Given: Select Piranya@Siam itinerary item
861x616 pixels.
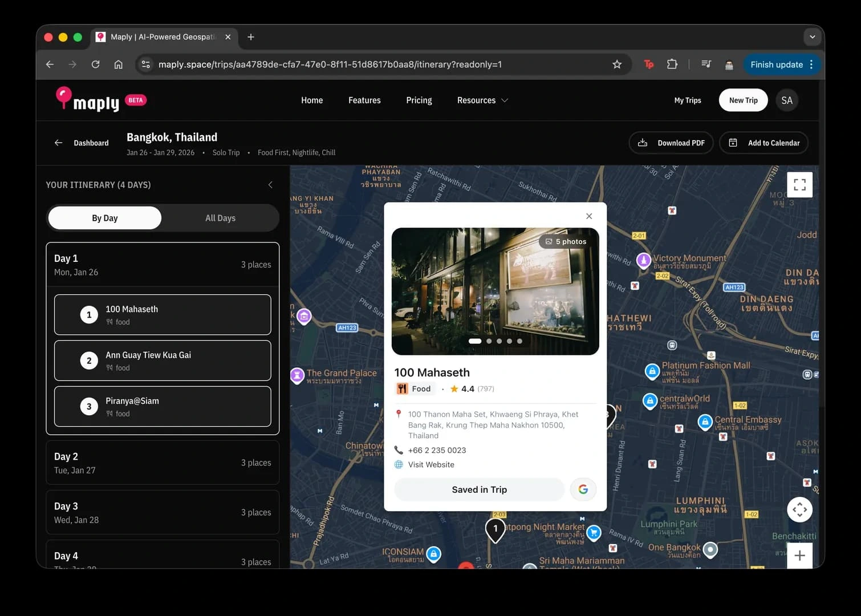Looking at the screenshot, I should coord(163,407).
